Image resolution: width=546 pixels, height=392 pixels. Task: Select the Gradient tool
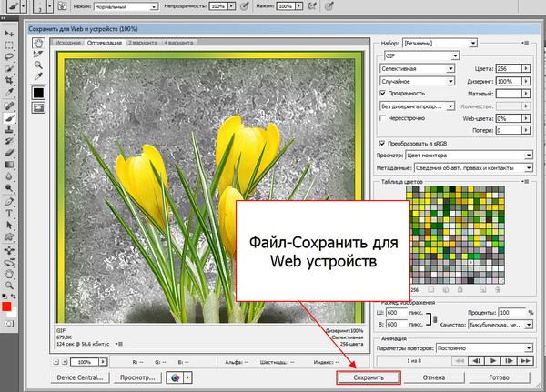(9, 165)
